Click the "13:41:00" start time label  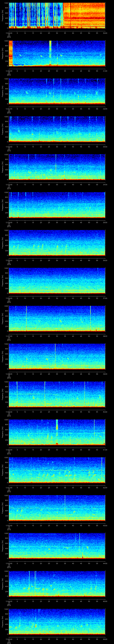(x=9, y=487)
